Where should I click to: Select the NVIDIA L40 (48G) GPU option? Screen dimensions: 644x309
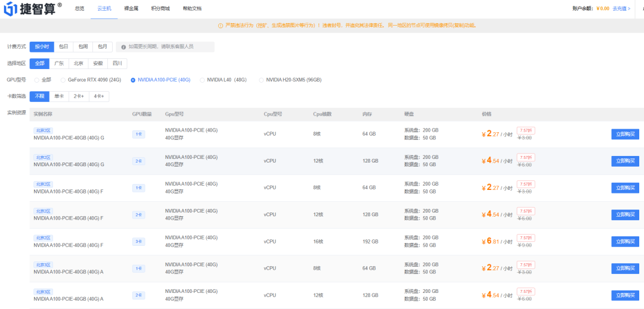click(202, 80)
